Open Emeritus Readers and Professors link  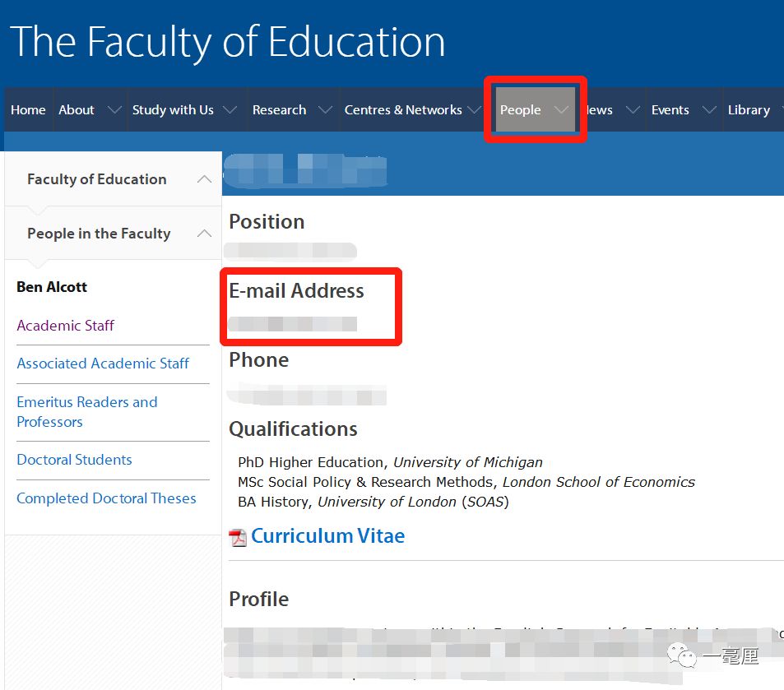[x=87, y=412]
